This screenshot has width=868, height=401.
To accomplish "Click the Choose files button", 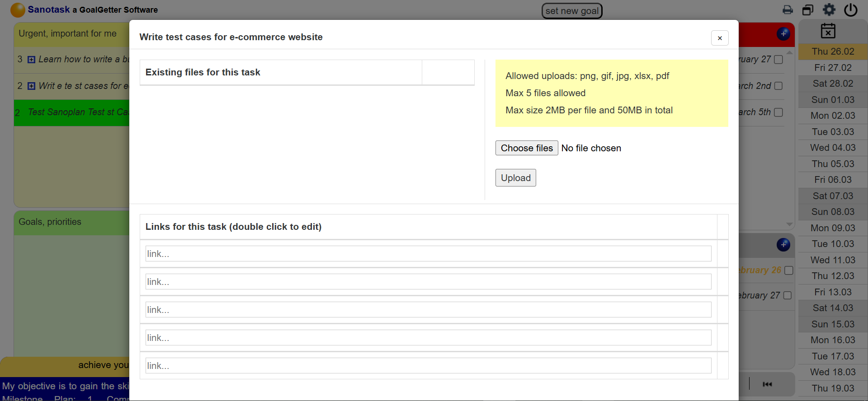I will tap(527, 148).
